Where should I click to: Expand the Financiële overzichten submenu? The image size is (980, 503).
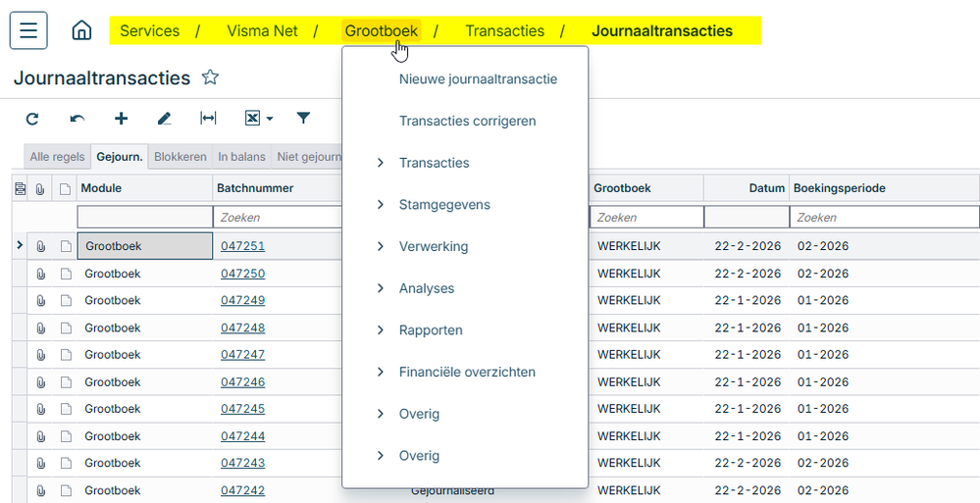[467, 372]
